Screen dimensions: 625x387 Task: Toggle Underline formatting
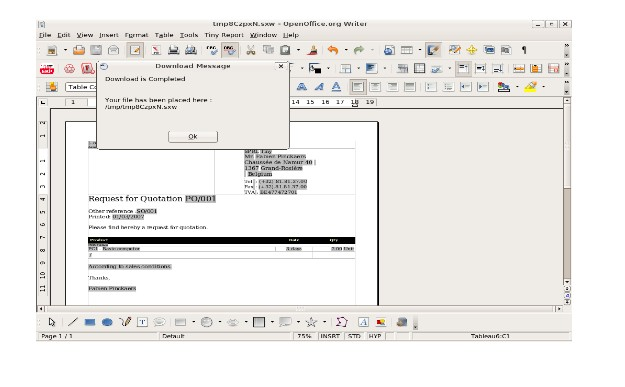(x=336, y=87)
